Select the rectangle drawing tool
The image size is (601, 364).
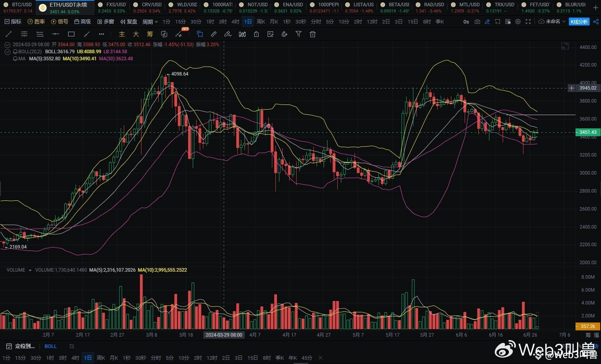point(71,34)
